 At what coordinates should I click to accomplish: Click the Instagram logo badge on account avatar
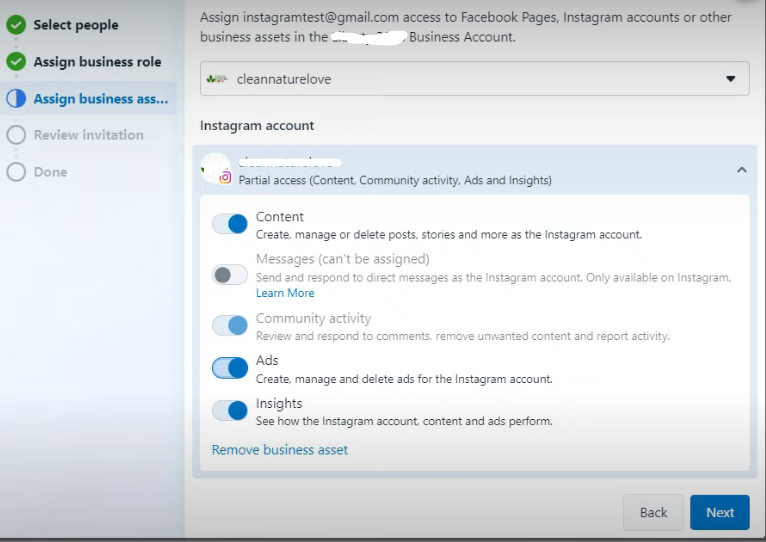point(225,177)
